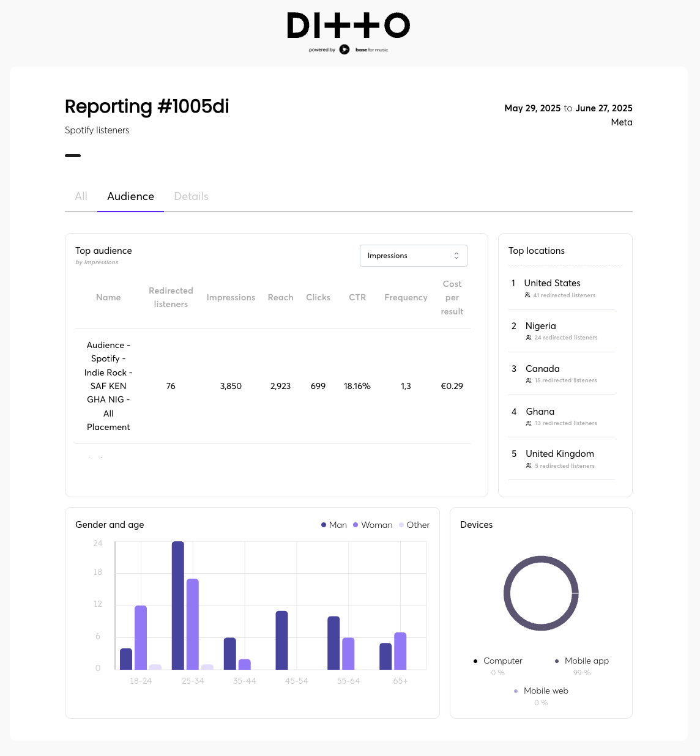The height and width of the screenshot is (756, 700).
Task: Toggle the Mobile app device legend
Action: (x=581, y=661)
